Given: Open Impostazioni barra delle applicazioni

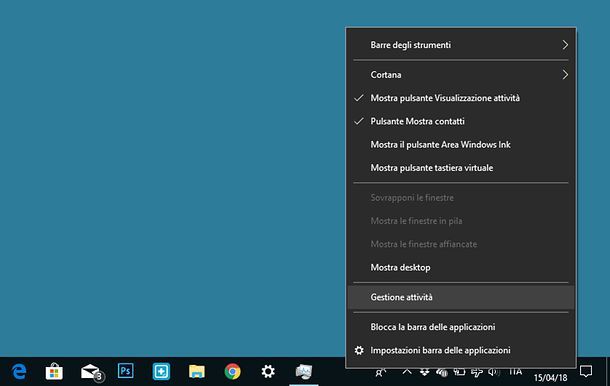Looking at the screenshot, I should (x=461, y=350).
